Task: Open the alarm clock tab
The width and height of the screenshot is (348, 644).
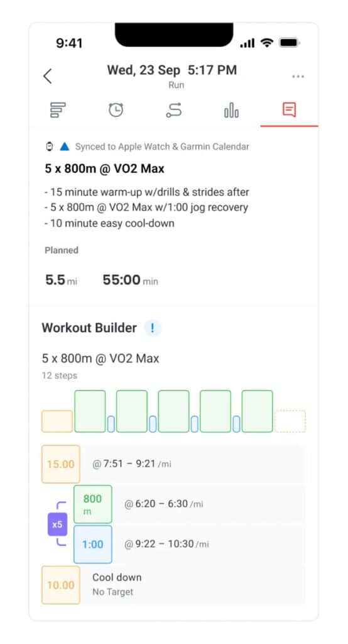Action: [116, 109]
